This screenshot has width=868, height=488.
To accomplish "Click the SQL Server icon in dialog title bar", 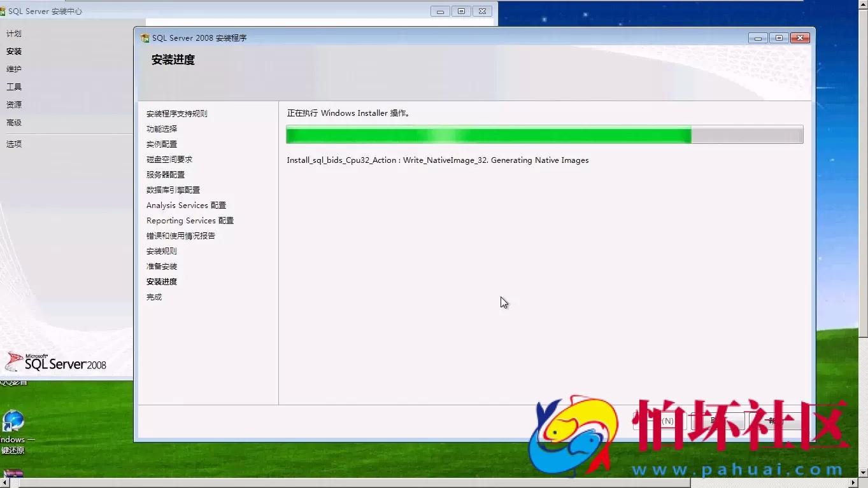I will click(144, 38).
